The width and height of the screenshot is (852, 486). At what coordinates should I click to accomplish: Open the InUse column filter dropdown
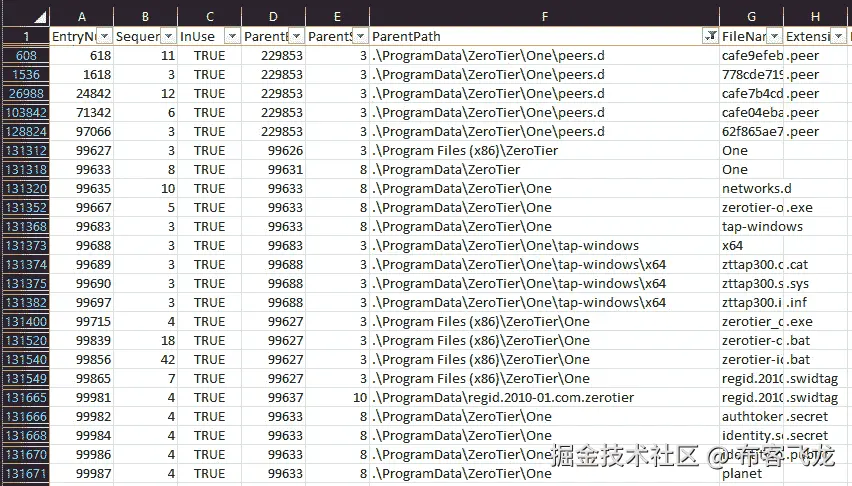pyautogui.click(x=233, y=36)
